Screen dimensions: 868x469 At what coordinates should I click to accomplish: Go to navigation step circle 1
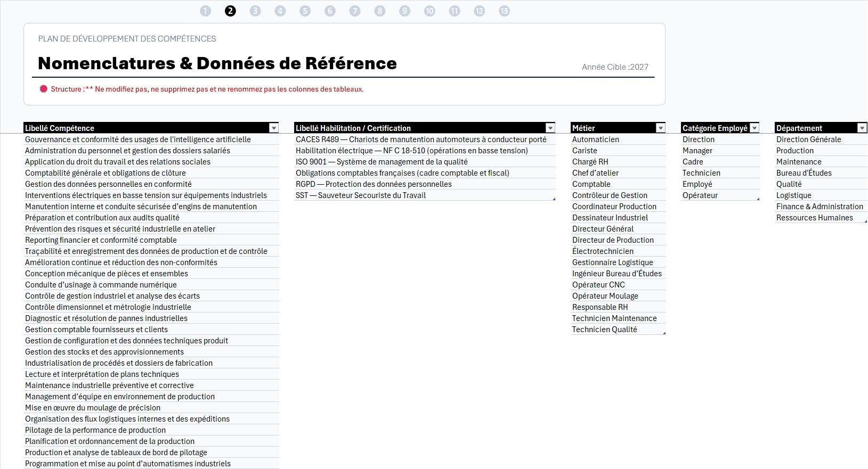[x=205, y=11]
